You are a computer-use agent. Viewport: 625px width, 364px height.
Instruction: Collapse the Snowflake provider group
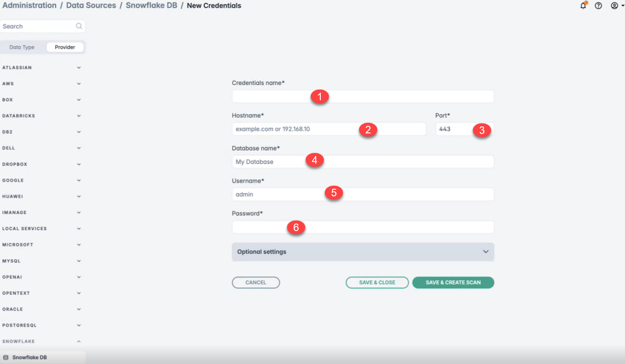tap(79, 341)
